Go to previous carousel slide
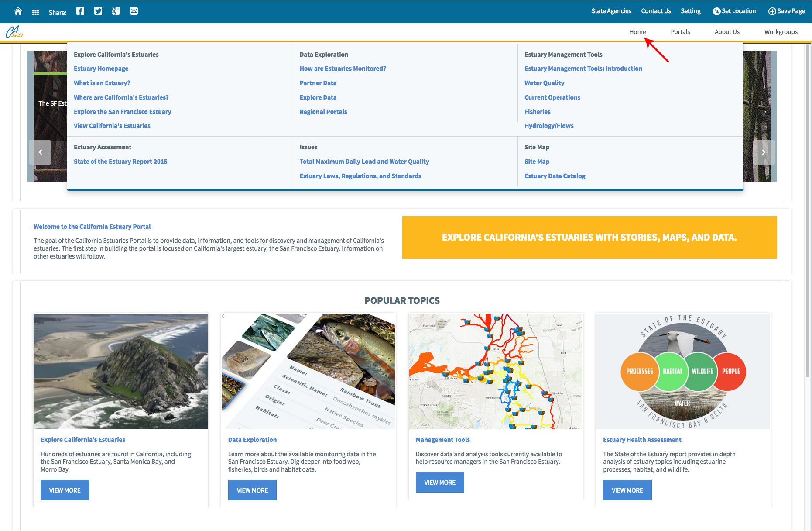This screenshot has height=531, width=812. (40, 152)
